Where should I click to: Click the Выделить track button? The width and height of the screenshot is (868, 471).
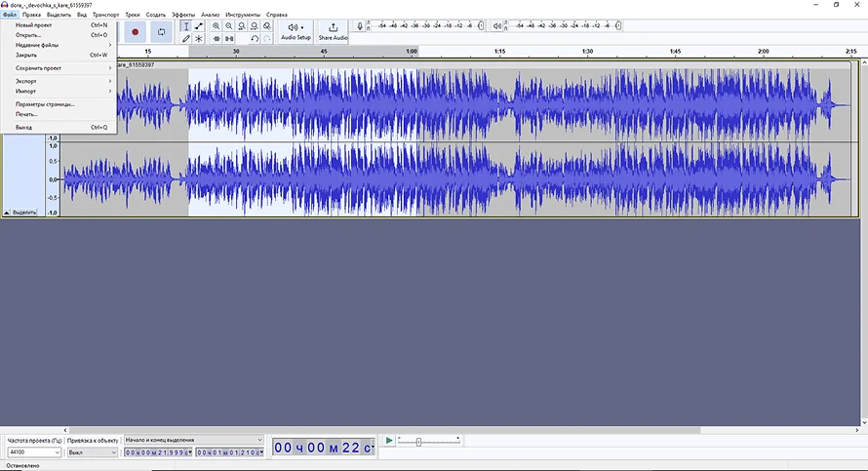coord(23,212)
